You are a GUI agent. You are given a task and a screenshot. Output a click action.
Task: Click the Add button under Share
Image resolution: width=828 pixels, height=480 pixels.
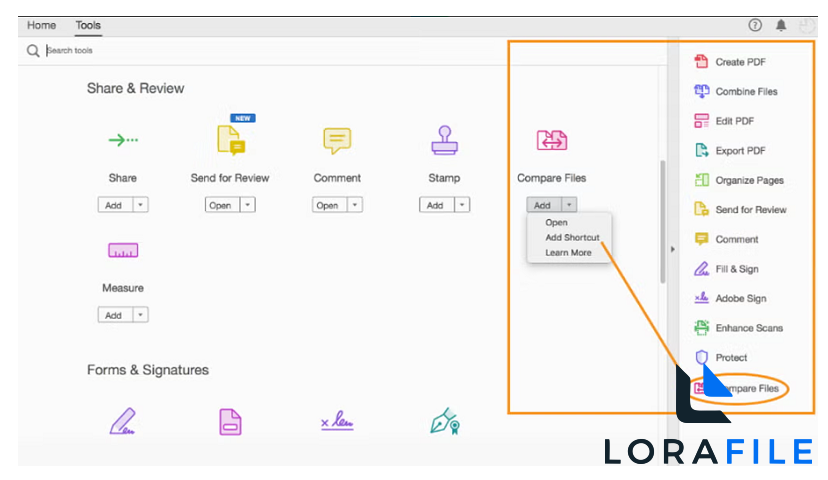116,205
